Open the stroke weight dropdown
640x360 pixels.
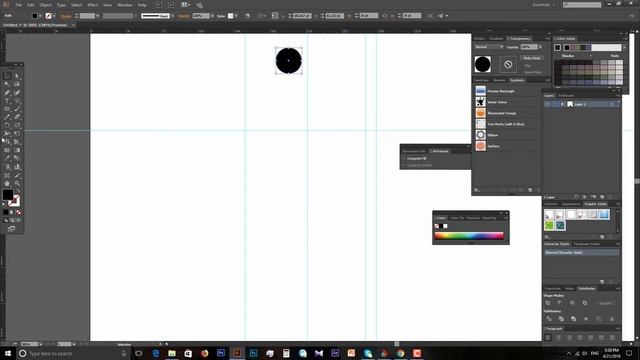pos(98,16)
